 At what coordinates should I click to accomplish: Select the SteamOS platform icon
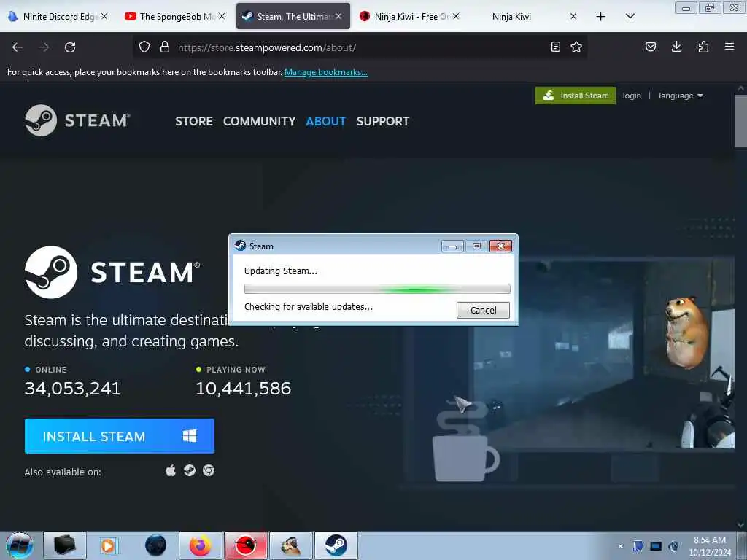pos(190,471)
